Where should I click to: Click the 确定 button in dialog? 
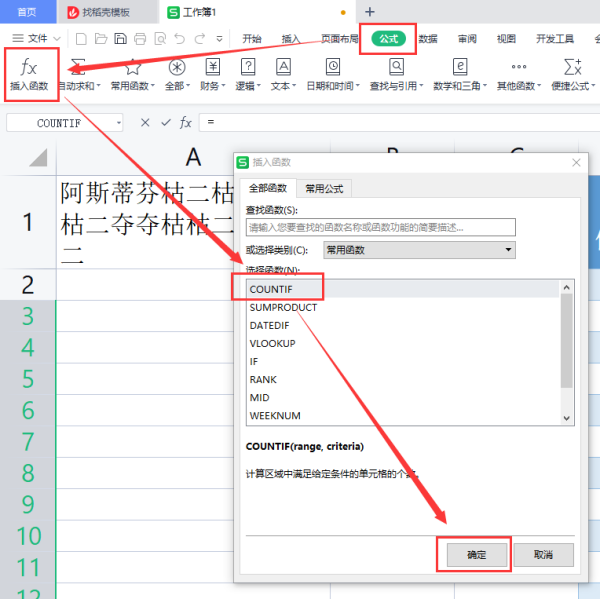(x=477, y=555)
